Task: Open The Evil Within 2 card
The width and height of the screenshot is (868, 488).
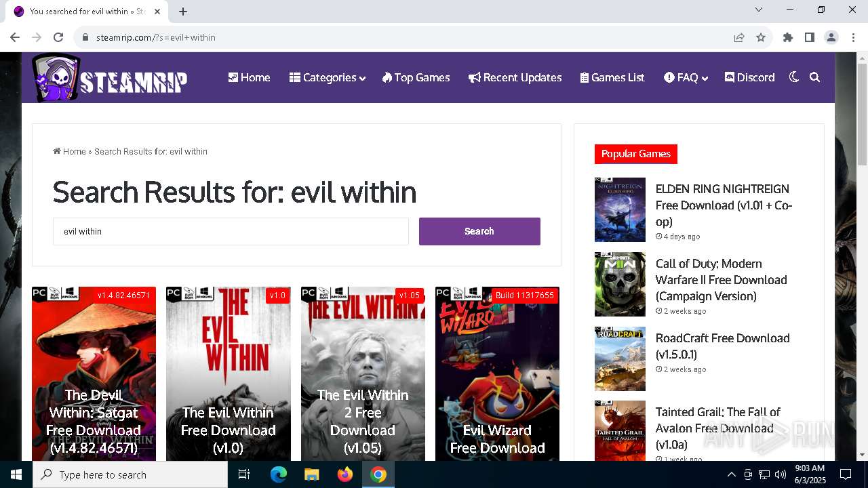Action: point(363,373)
